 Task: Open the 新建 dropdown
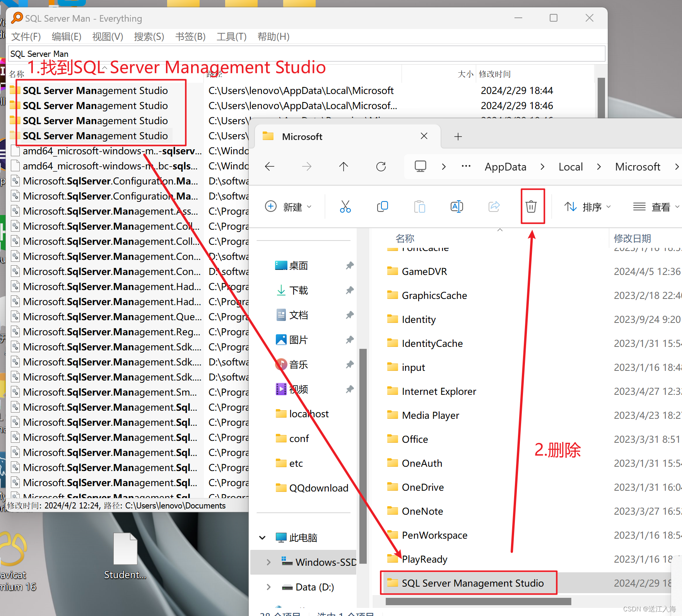[x=288, y=207]
